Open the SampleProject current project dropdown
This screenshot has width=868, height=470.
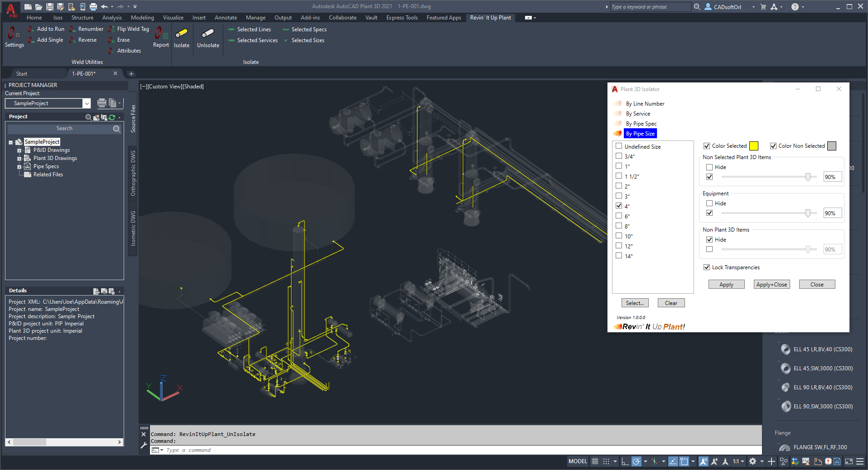87,103
